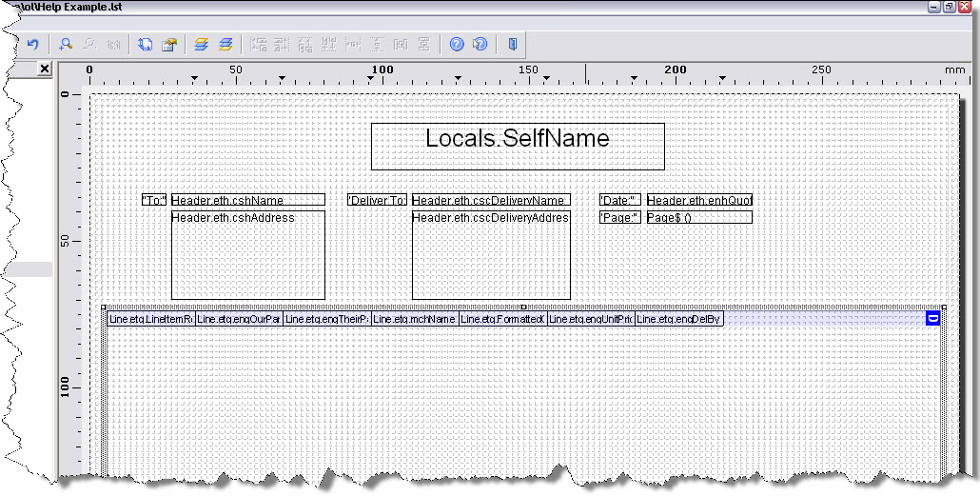Click the sixth greyed alignment icon
Viewport: 980px width, 496px height.
[x=377, y=45]
